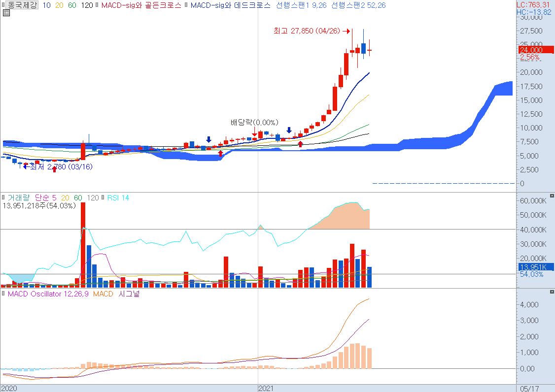Click the blue 13,951K volume tag
Screen dimensions: 555x392
(536, 267)
